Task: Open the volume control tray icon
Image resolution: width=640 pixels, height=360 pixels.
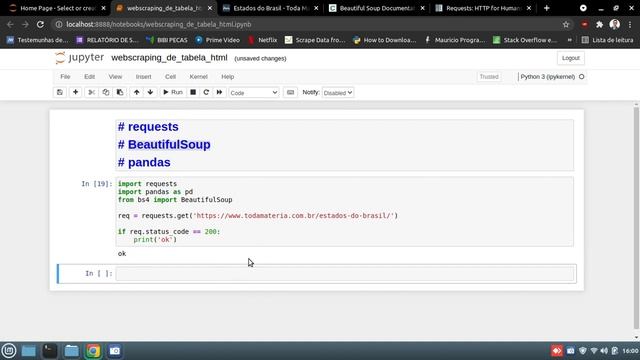Action: pos(604,351)
